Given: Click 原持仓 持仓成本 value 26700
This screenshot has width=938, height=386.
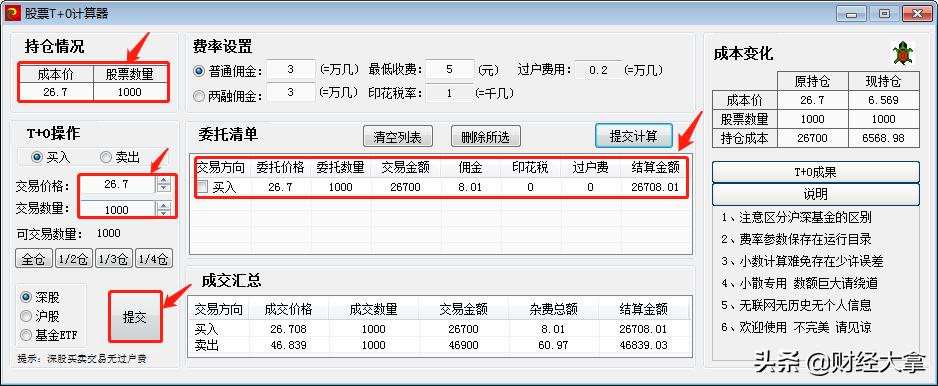Looking at the screenshot, I should coord(812,138).
